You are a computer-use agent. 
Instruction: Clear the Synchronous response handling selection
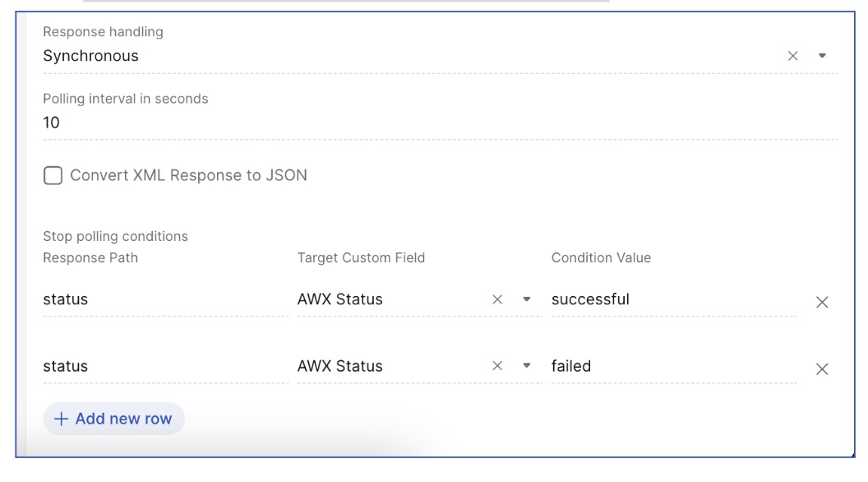point(792,56)
